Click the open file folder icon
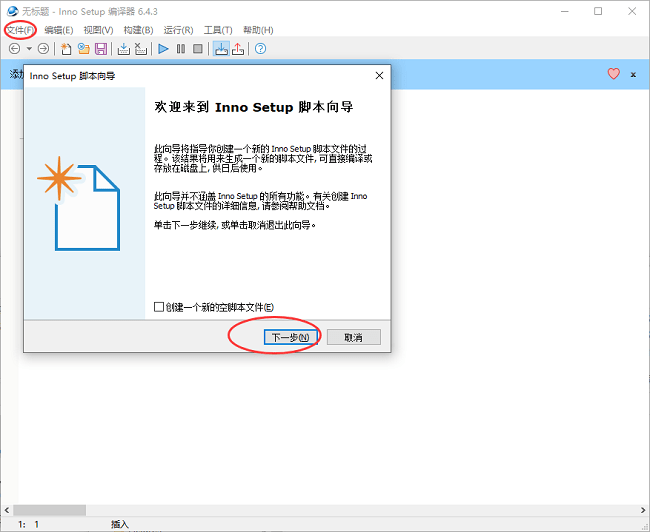The width and height of the screenshot is (650, 532). tap(84, 49)
